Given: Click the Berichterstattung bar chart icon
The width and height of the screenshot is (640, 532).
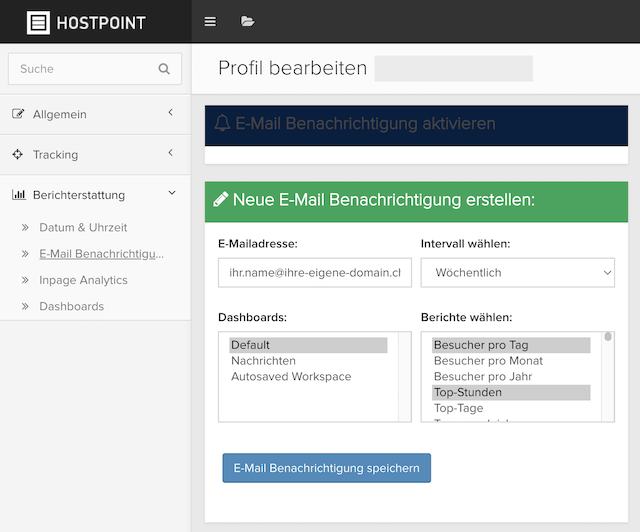Looking at the screenshot, I should [x=19, y=194].
